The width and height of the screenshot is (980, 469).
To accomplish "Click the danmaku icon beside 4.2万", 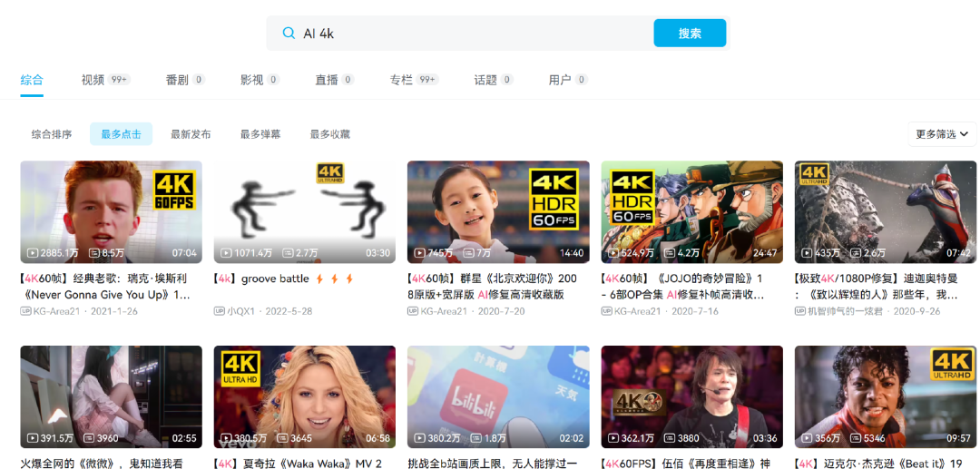I will pyautogui.click(x=670, y=253).
